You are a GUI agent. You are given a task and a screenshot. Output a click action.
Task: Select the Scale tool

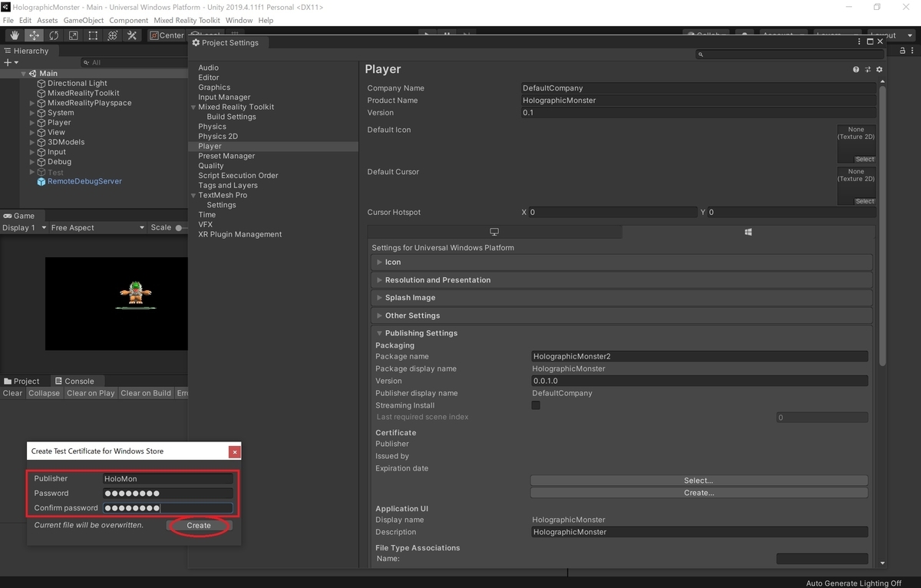point(74,35)
